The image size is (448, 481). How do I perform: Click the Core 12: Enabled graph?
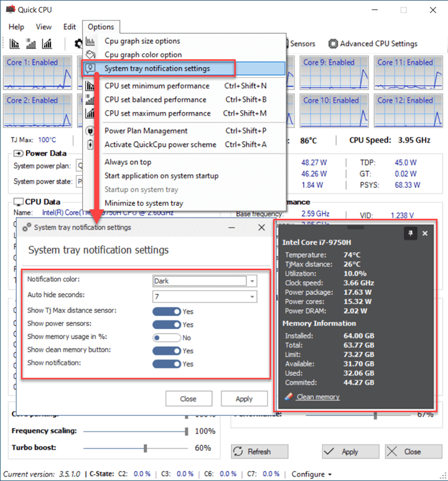[408, 111]
